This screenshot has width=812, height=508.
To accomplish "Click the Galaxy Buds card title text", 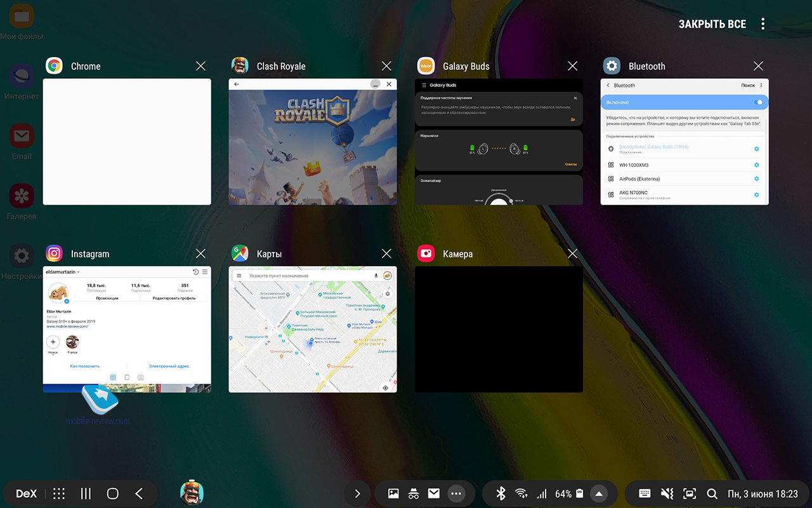I will click(x=466, y=66).
